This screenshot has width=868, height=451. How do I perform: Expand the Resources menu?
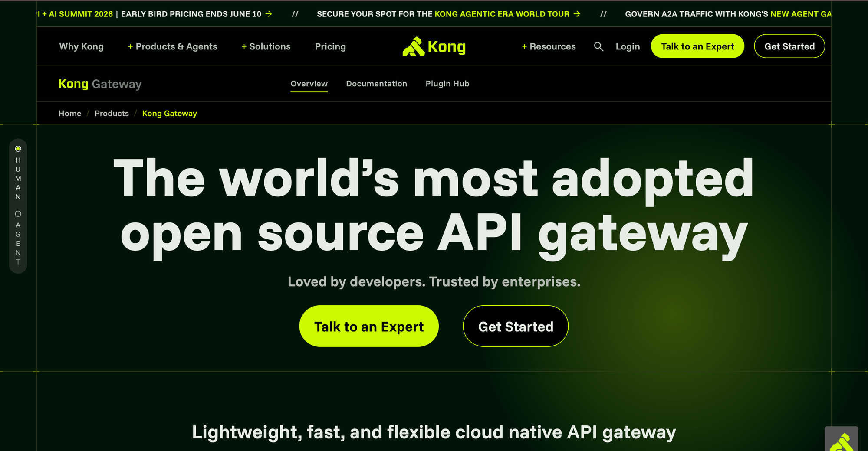[x=549, y=46]
